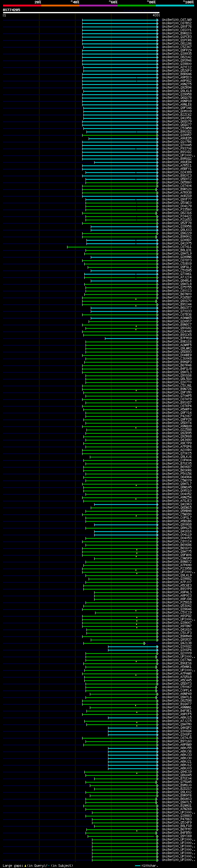Select the UniRef100_Q4KQP2 label
Screen dimensions: 197x868
177,728
